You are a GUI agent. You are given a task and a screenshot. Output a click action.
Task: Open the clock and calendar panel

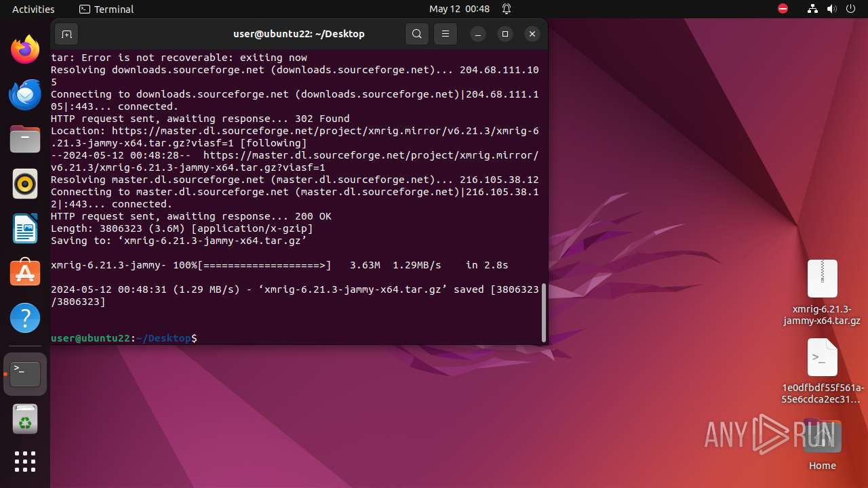point(459,9)
